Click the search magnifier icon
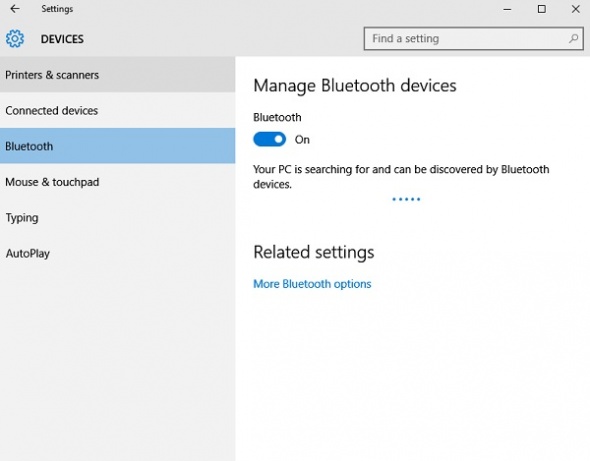Image resolution: width=590 pixels, height=461 pixels. (573, 38)
